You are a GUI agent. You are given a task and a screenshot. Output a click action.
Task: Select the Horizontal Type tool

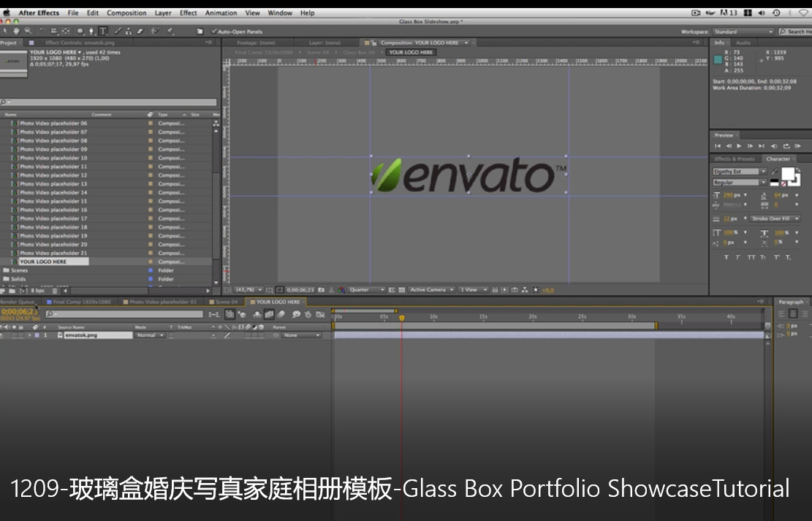[103, 31]
